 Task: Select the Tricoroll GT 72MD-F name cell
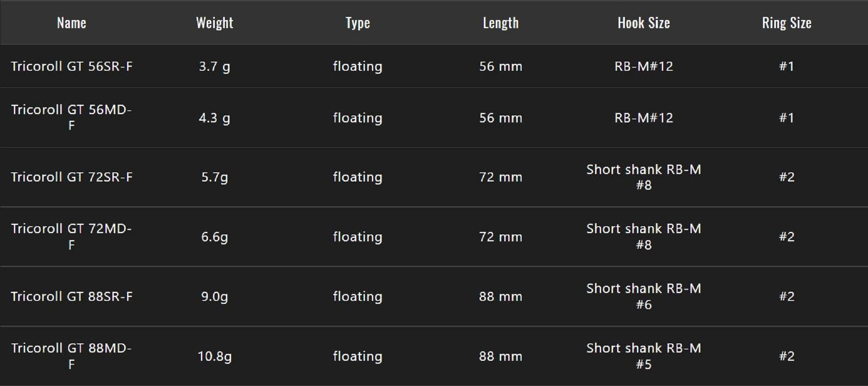pos(72,237)
